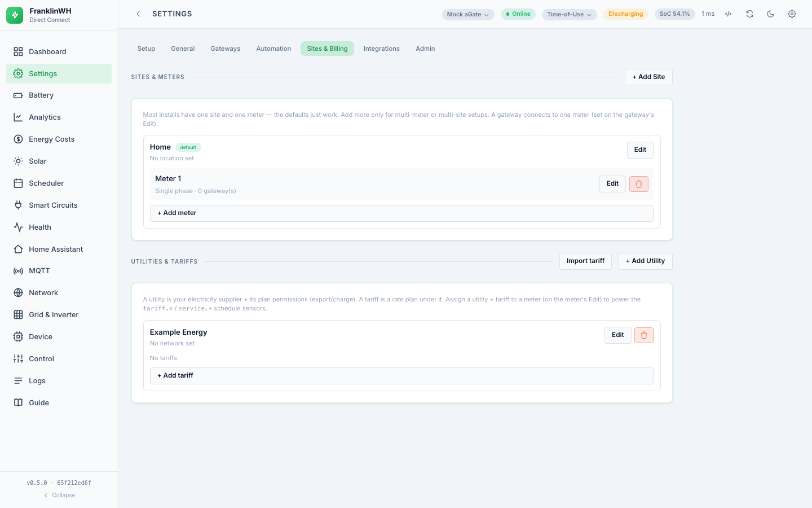The height and width of the screenshot is (508, 812).
Task: Select the Automation tab
Action: [x=273, y=49]
